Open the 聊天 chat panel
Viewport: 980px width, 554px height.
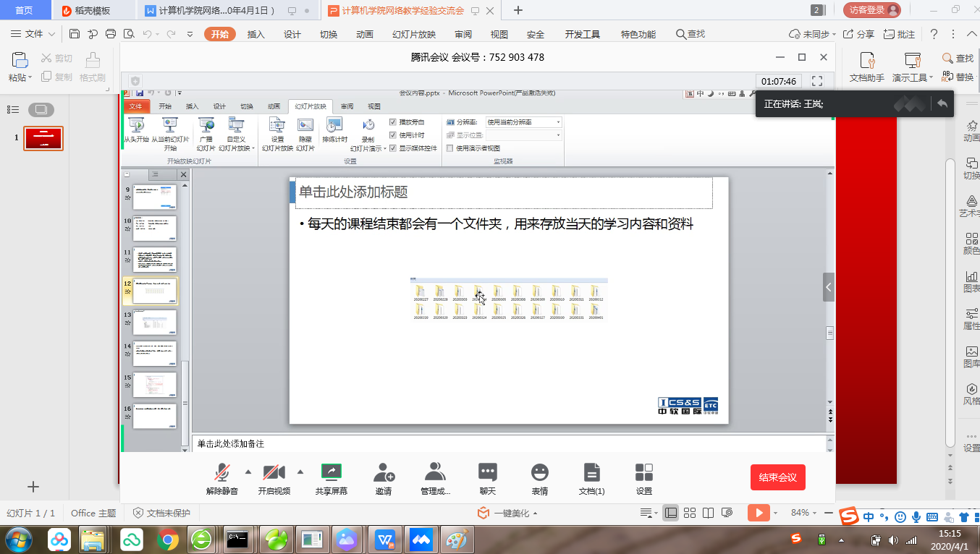(x=488, y=473)
